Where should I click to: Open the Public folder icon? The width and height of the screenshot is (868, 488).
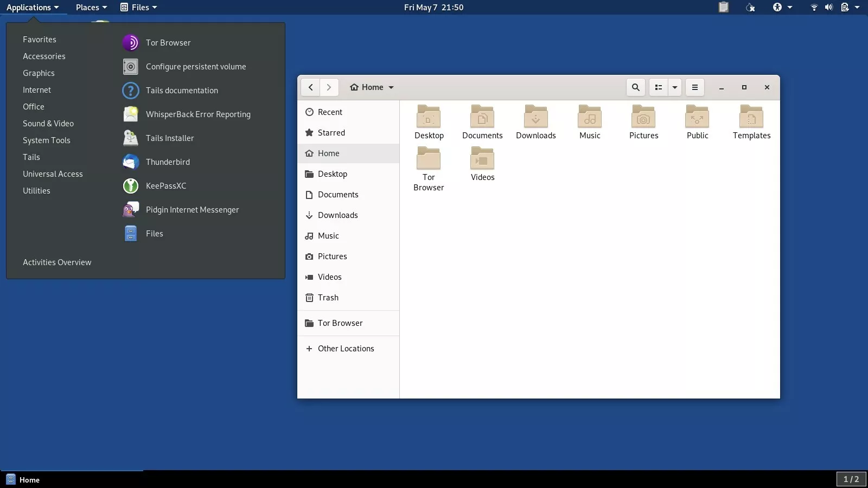click(x=697, y=117)
